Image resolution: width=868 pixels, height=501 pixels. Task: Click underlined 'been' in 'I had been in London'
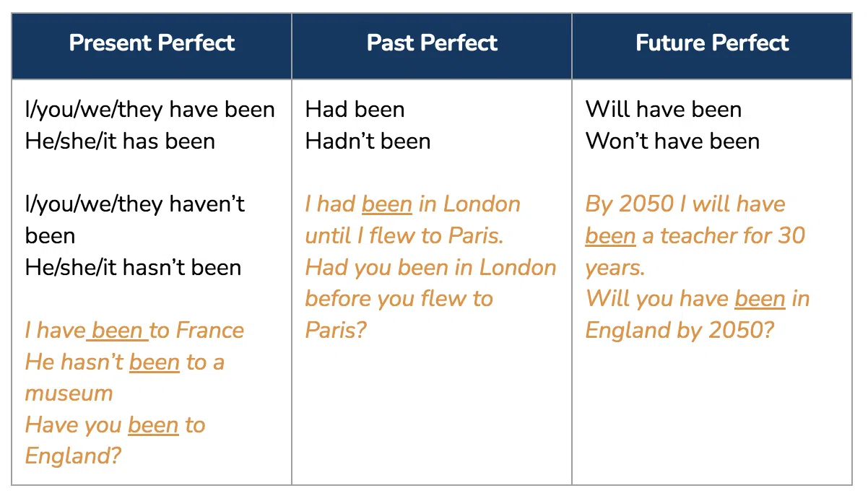click(387, 204)
